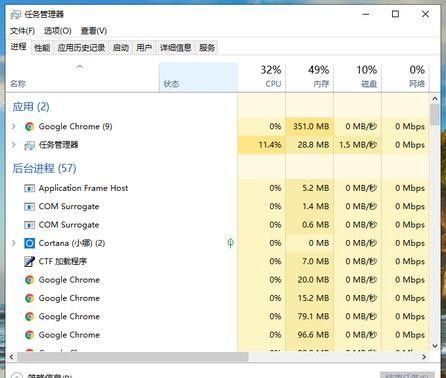The height and width of the screenshot is (378, 446).
Task: Open the 文件(F) menu
Action: (22, 31)
